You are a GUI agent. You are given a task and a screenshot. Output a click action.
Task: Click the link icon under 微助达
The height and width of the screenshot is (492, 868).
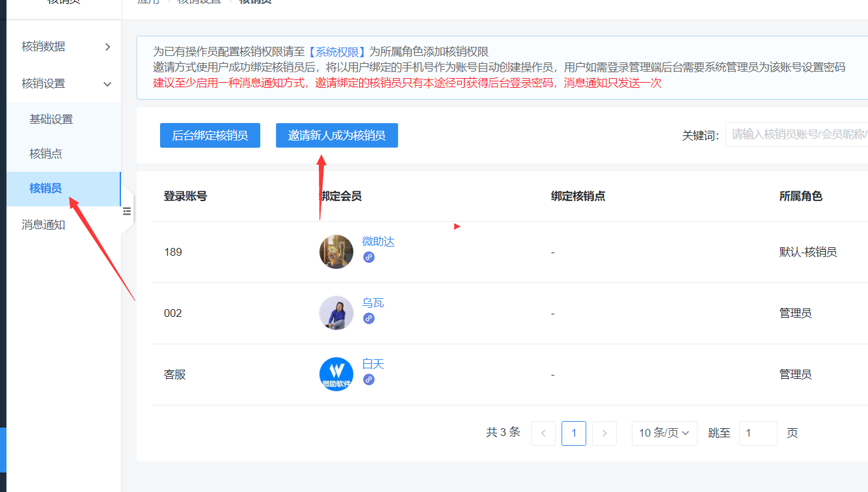click(369, 257)
